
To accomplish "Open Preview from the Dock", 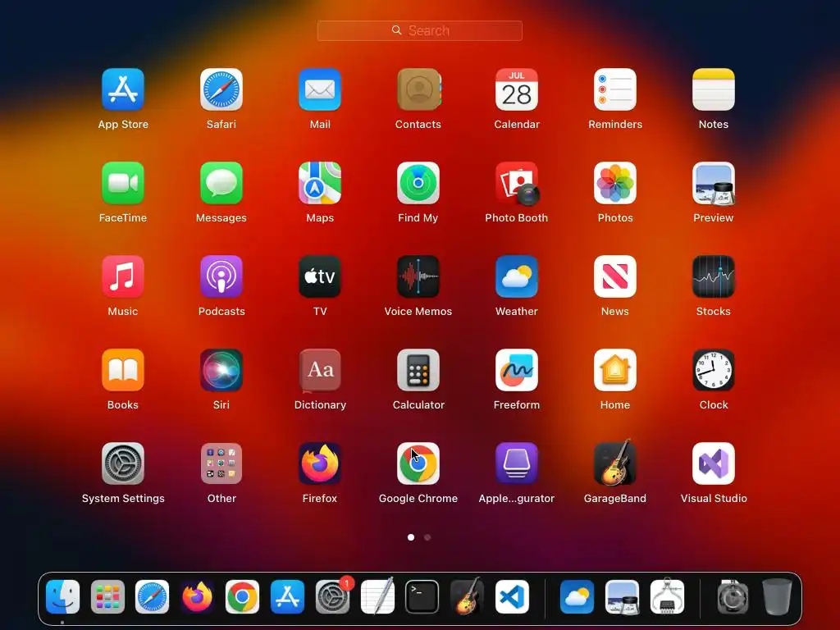I will [622, 597].
